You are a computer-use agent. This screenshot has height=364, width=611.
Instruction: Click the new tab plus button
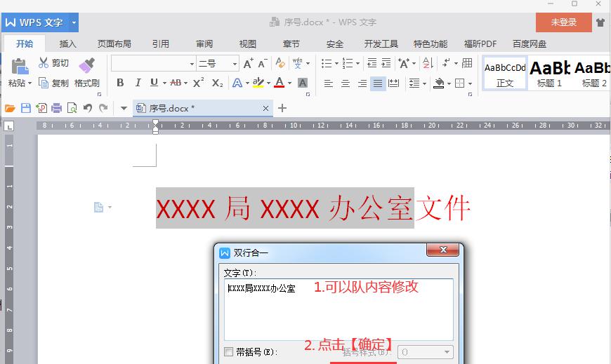[282, 108]
